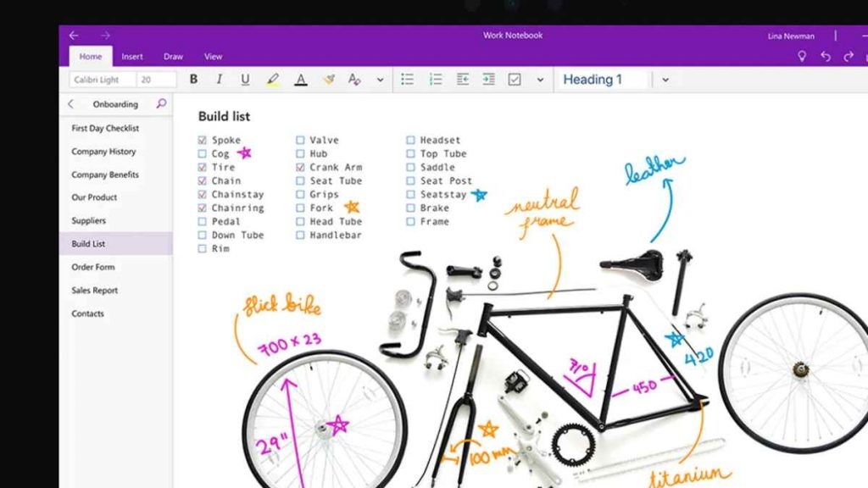Open the Calibri Light font box
This screenshot has width=868, height=488.
tap(103, 80)
